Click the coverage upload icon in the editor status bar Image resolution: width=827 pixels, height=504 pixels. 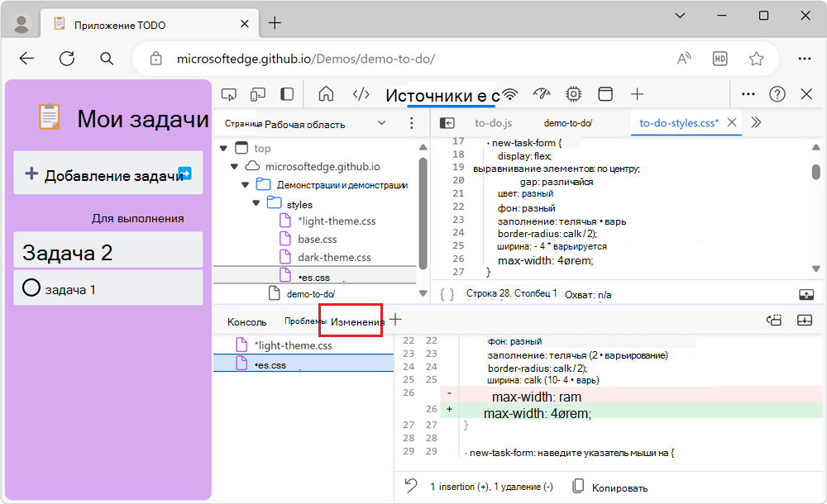[x=806, y=295]
